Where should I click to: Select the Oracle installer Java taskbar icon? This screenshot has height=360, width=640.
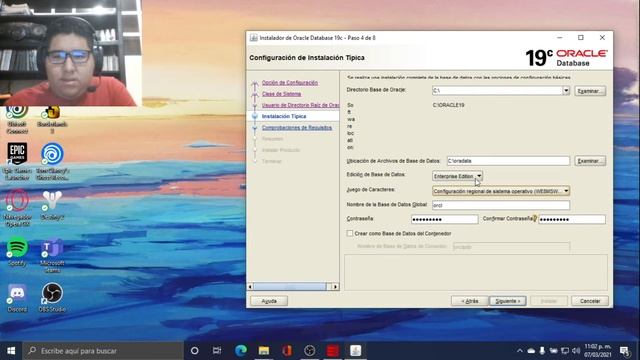click(356, 351)
